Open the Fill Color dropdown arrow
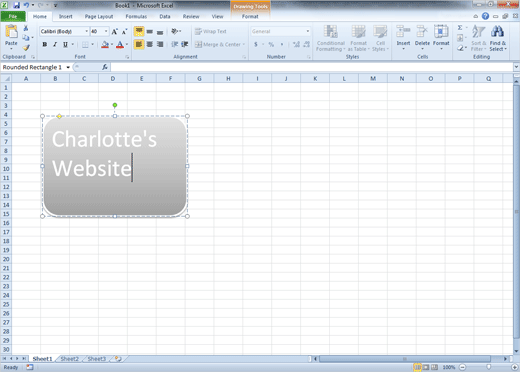This screenshot has height=372, width=520. click(x=112, y=44)
